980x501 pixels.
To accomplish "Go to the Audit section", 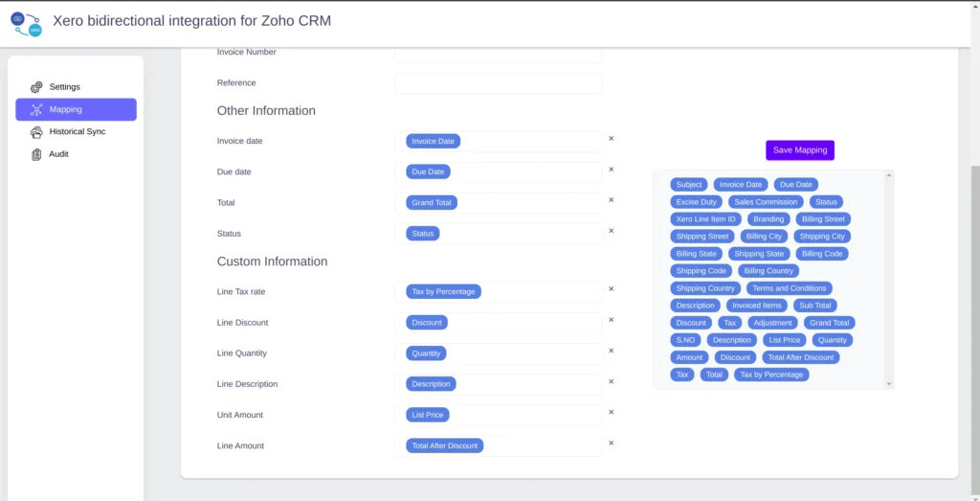I will (x=77, y=154).
